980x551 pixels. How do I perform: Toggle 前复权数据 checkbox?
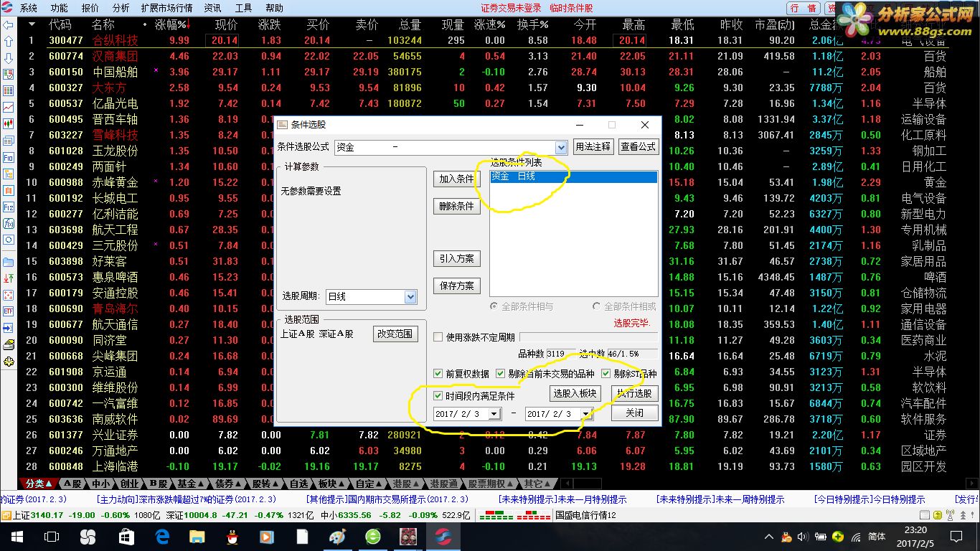point(438,374)
